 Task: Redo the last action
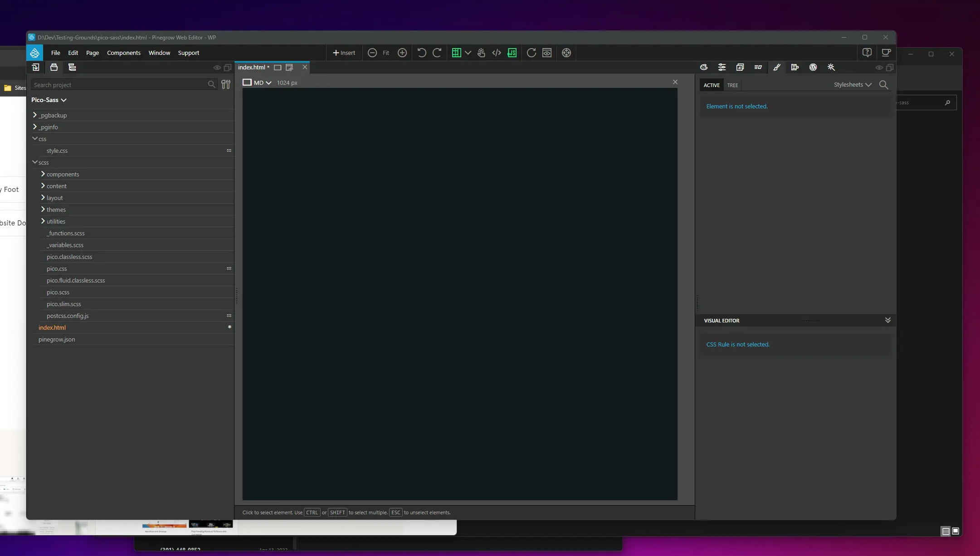click(437, 53)
